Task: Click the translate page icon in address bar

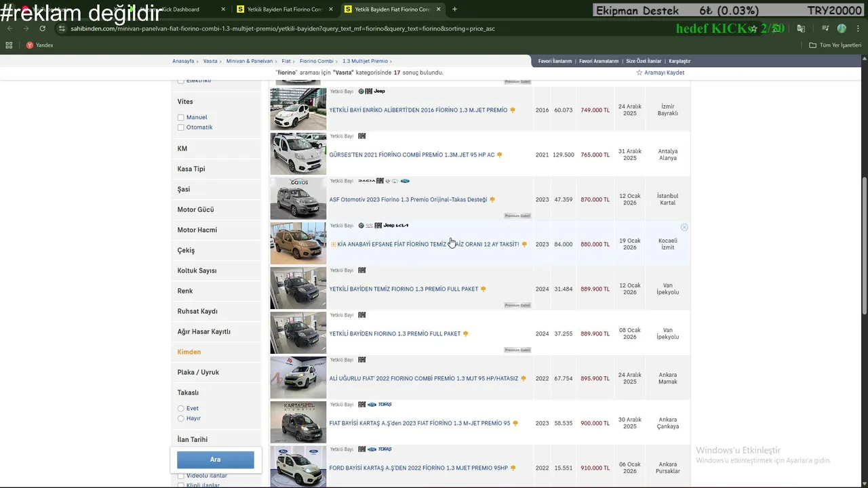Action: (x=801, y=28)
